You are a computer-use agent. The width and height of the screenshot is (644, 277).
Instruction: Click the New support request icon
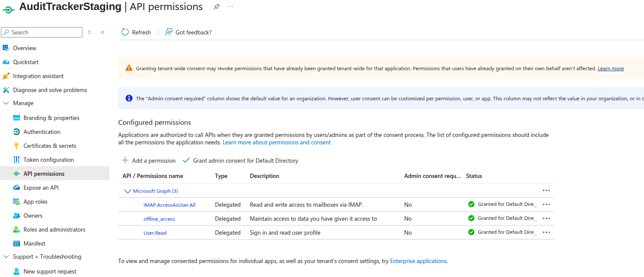(x=17, y=271)
